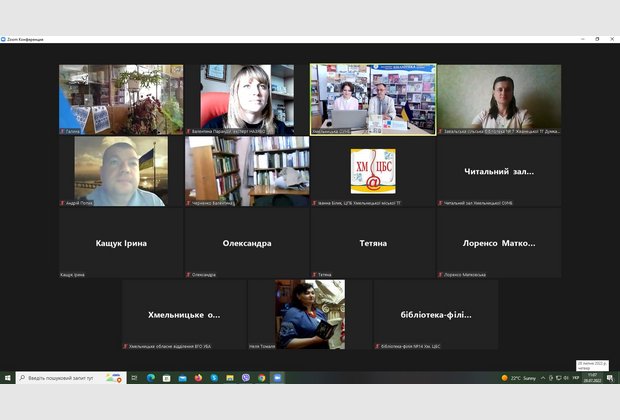
Task: Open Microsoft Edge from the taskbar
Action: pos(151,378)
